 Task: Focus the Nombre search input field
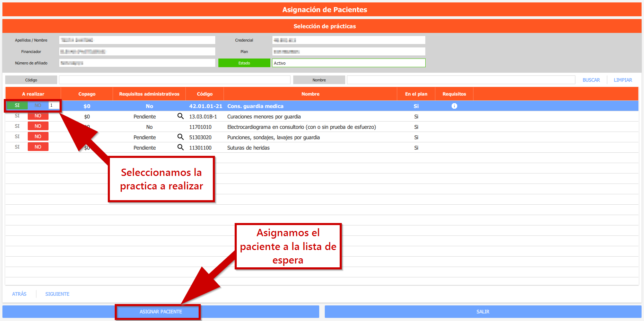click(x=461, y=80)
